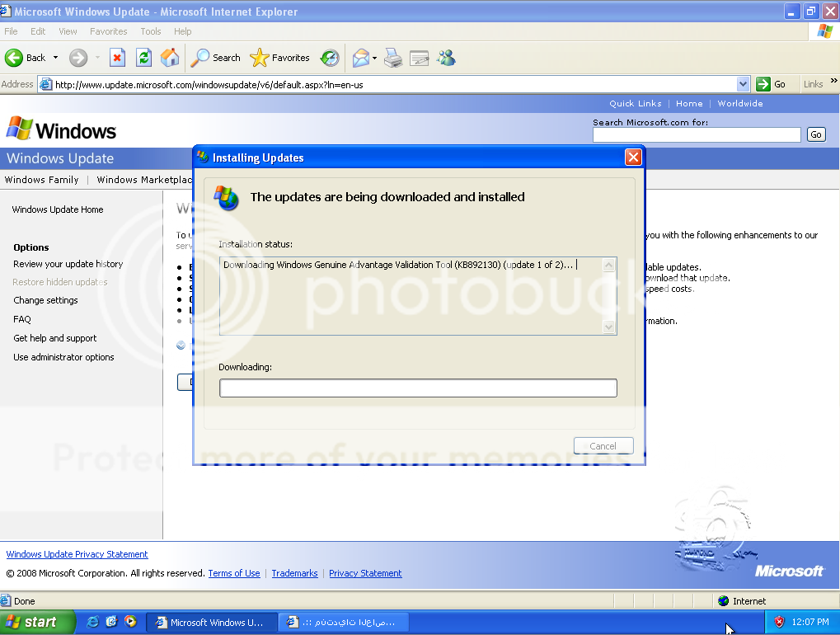Launch Internet Explorer from Quick Launch
840x635 pixels.
tap(92, 622)
